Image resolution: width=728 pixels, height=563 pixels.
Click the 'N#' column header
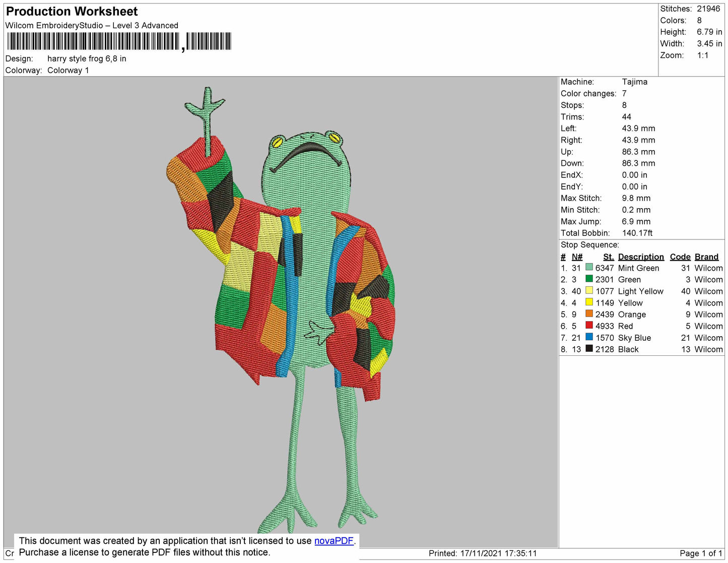point(577,257)
